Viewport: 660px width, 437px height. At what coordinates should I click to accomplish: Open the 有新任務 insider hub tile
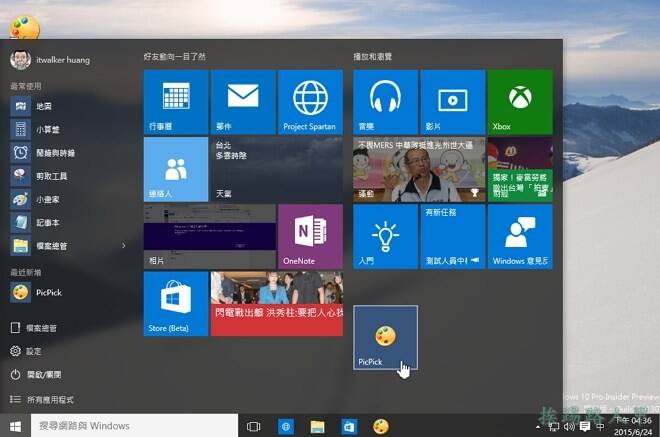(x=453, y=237)
